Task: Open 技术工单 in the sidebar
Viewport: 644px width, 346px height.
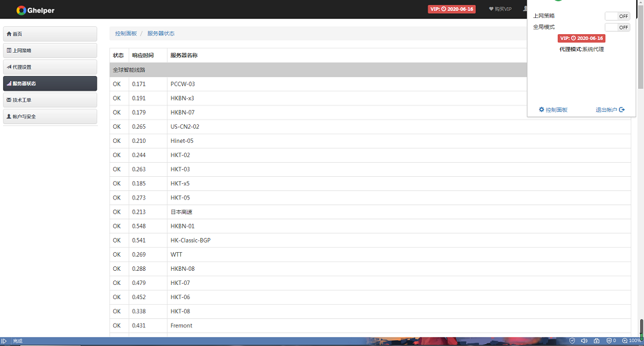Action: click(50, 100)
